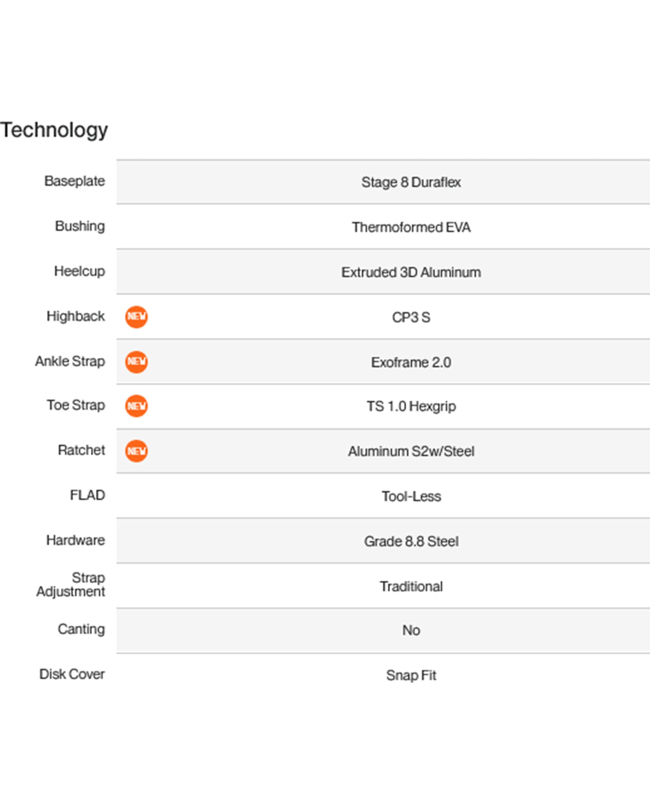Click the Extruded 3D Aluminum value
650x812 pixels.
click(x=411, y=272)
